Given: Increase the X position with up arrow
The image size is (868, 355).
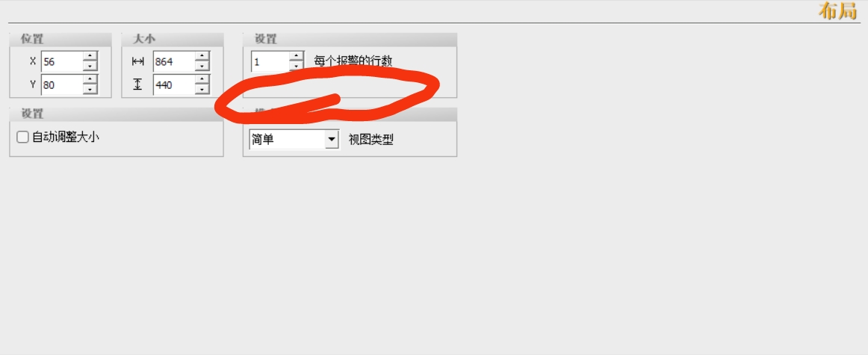Looking at the screenshot, I should tap(90, 57).
